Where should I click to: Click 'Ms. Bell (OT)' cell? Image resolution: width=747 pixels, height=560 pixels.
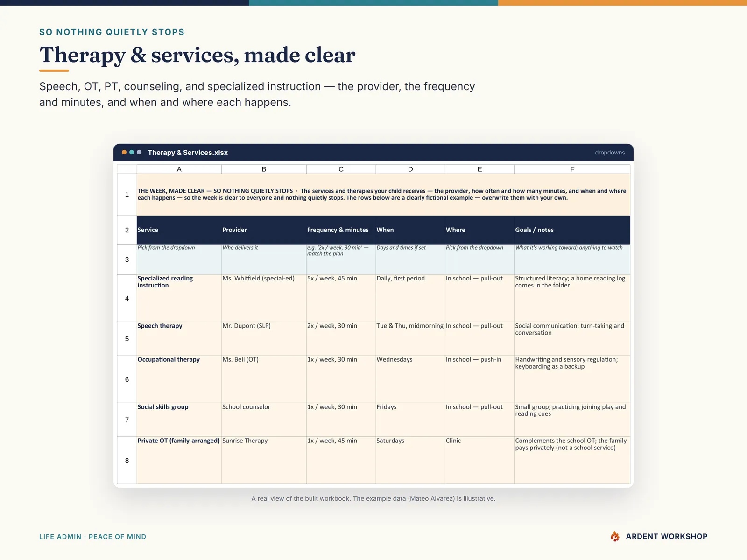click(264, 379)
